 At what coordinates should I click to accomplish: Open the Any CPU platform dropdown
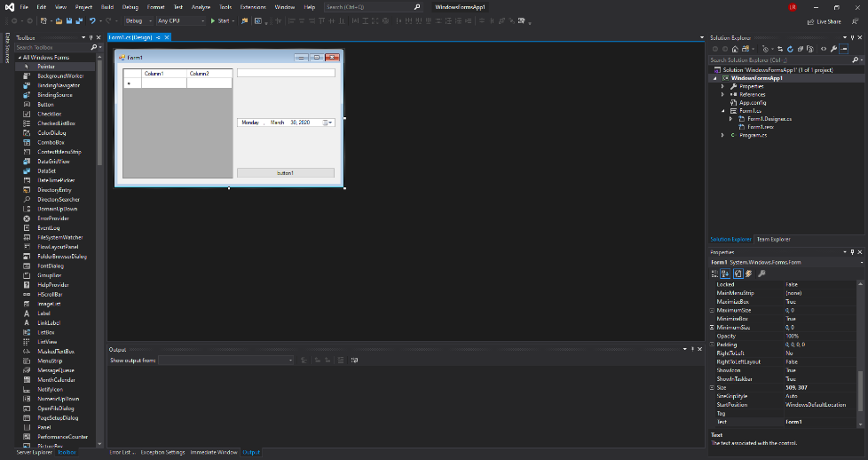(x=181, y=20)
